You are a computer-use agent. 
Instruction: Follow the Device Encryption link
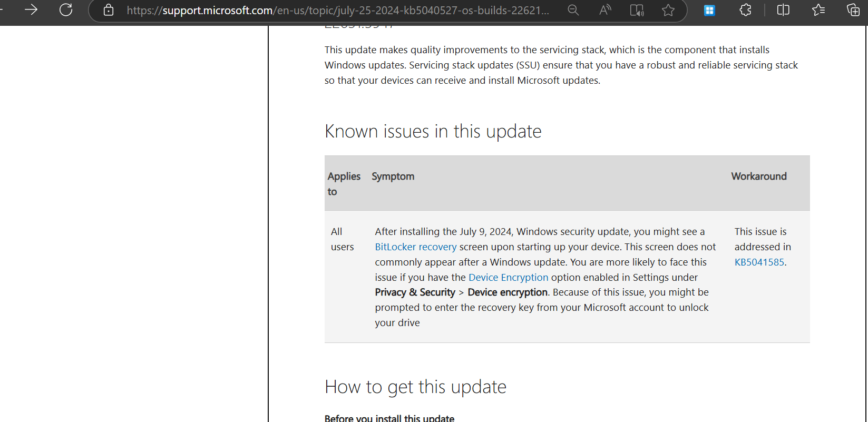click(x=509, y=277)
